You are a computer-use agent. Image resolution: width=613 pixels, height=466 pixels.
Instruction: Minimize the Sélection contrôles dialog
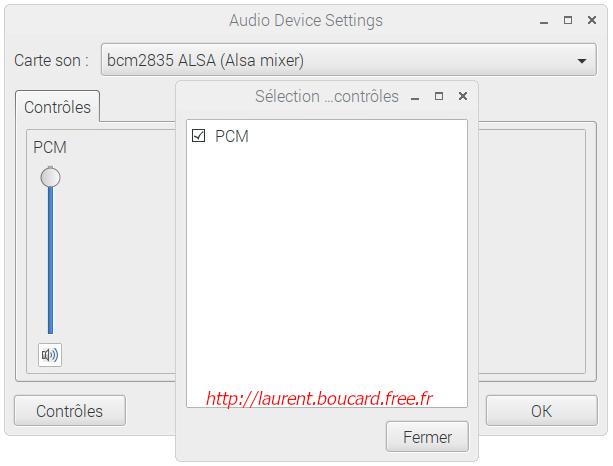click(415, 98)
